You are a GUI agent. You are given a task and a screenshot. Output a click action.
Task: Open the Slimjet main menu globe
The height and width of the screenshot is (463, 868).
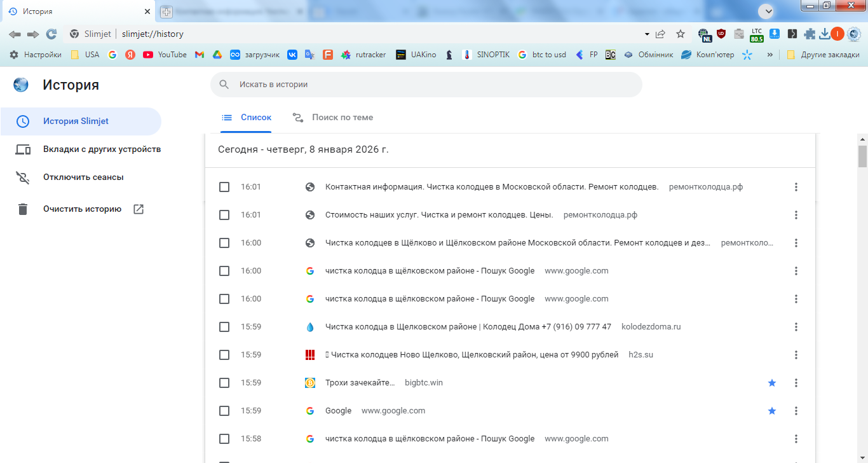pyautogui.click(x=853, y=34)
